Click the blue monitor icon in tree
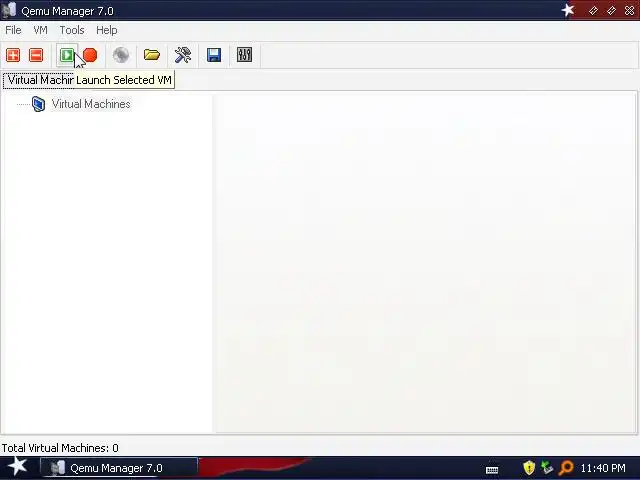This screenshot has height=480, width=640. point(38,104)
